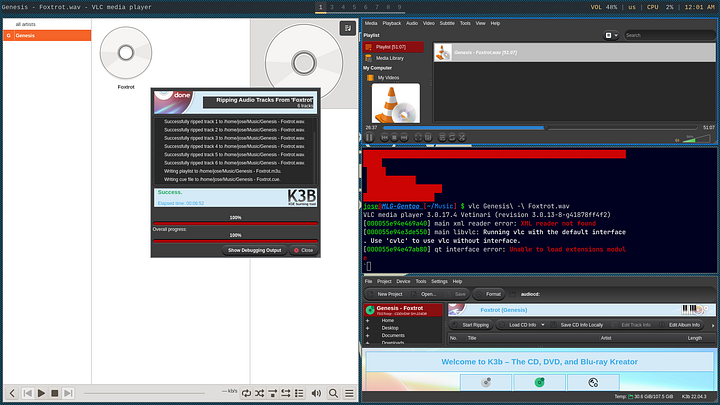Click Open... in K3b toolbar
This screenshot has height=405, width=720.
424,294
